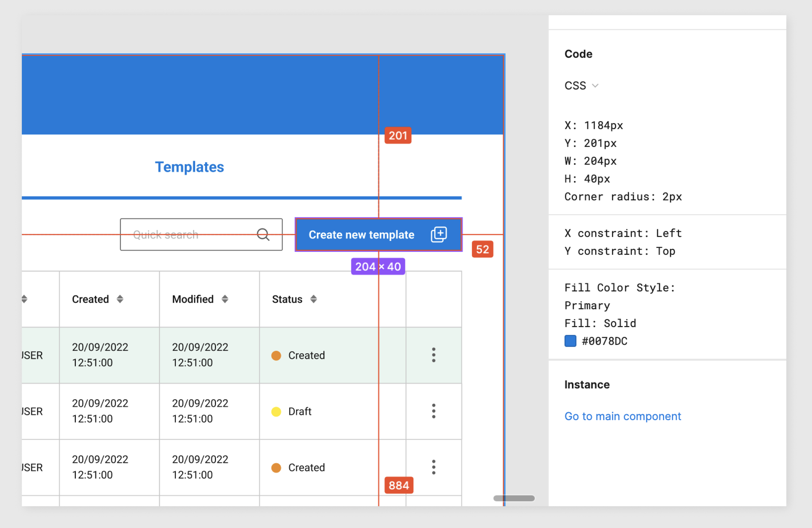Sort by the Modified column arrows
The height and width of the screenshot is (528, 812).
point(224,299)
